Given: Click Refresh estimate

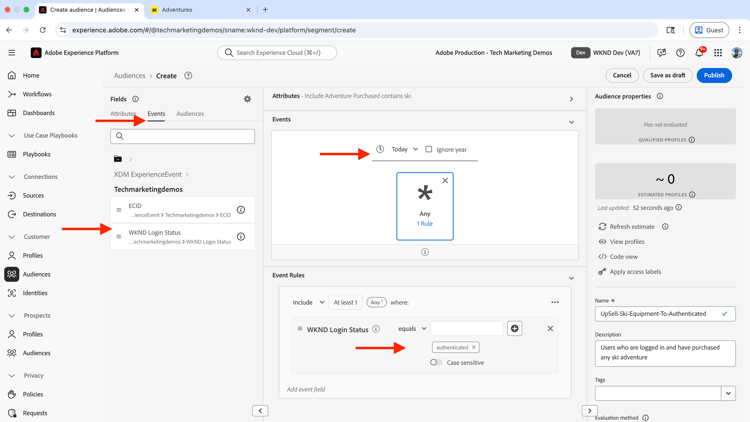Looking at the screenshot, I should click(631, 226).
